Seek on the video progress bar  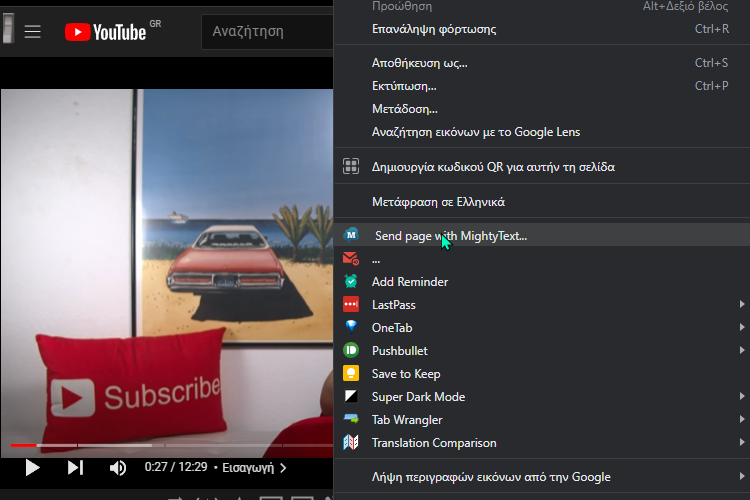click(x=172, y=445)
